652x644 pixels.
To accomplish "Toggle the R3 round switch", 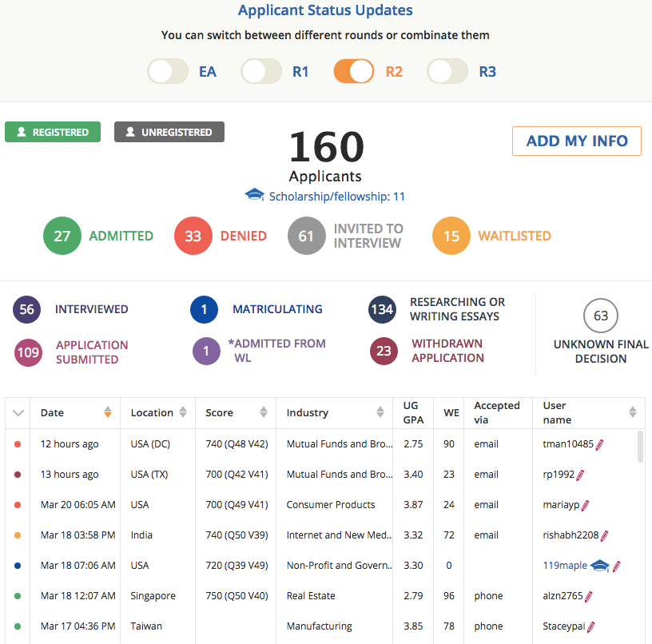I will point(447,72).
